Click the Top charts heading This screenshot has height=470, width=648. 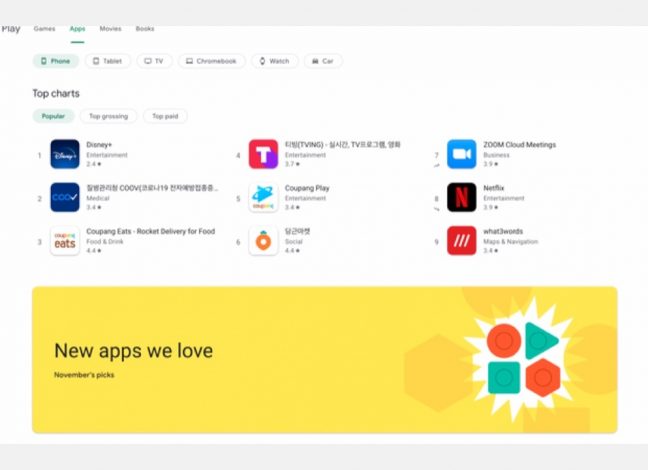tap(56, 93)
